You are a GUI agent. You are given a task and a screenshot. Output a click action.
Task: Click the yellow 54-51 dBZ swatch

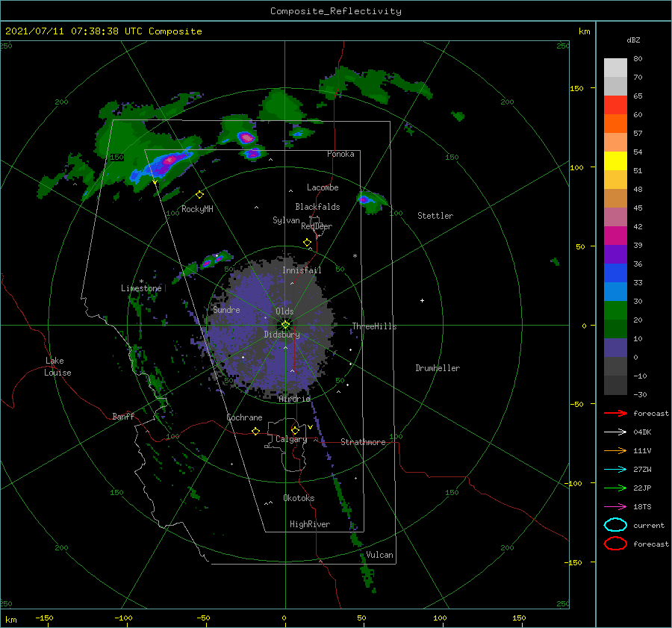pyautogui.click(x=615, y=161)
